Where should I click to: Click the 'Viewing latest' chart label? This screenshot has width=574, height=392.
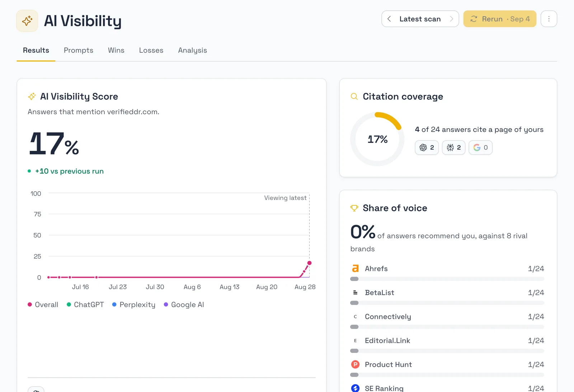pyautogui.click(x=286, y=198)
